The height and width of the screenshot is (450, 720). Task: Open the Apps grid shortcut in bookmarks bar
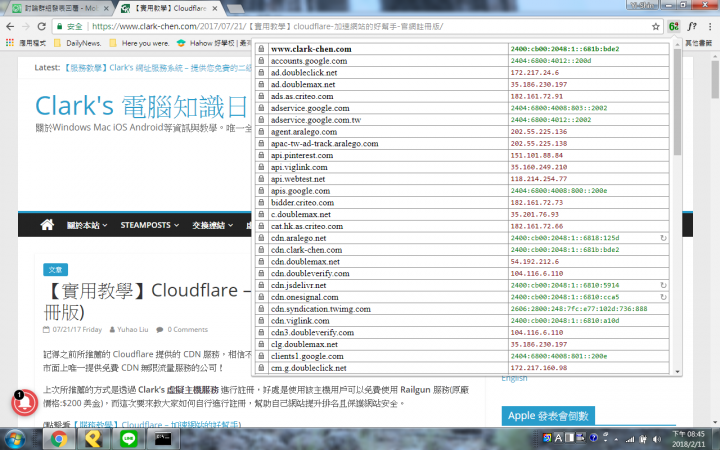coord(10,43)
